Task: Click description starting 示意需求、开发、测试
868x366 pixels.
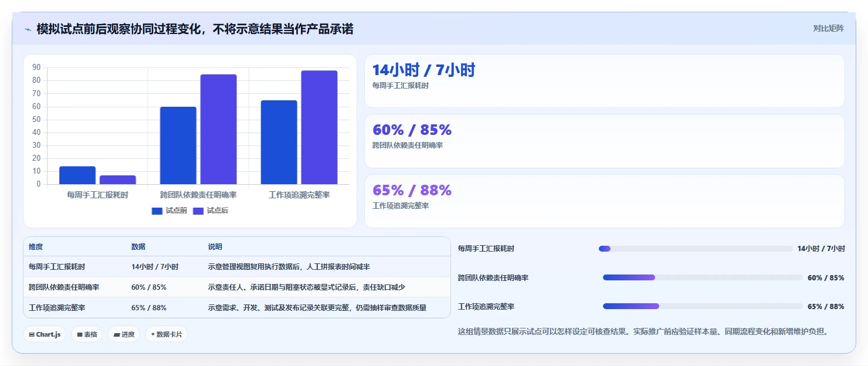Action: pos(317,307)
